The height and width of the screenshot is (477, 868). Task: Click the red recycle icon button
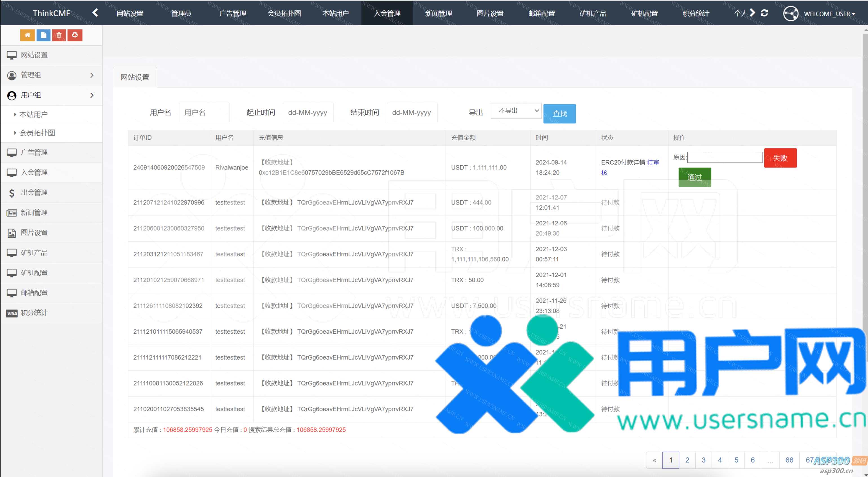click(x=75, y=35)
